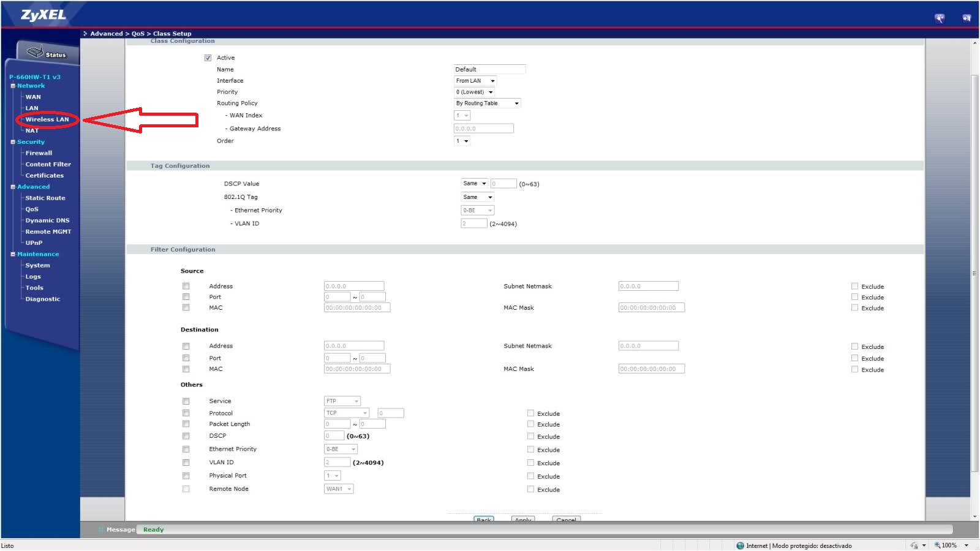Open the Wireless LAN menu item

(47, 119)
